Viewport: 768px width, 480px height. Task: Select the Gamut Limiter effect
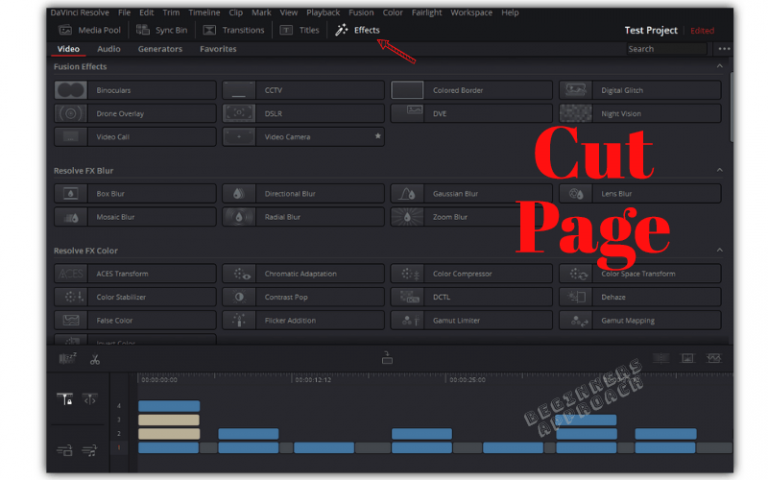[x=471, y=321]
